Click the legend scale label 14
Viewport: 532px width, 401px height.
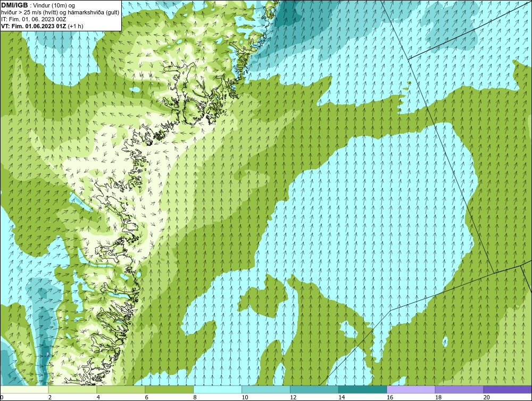coord(342,397)
